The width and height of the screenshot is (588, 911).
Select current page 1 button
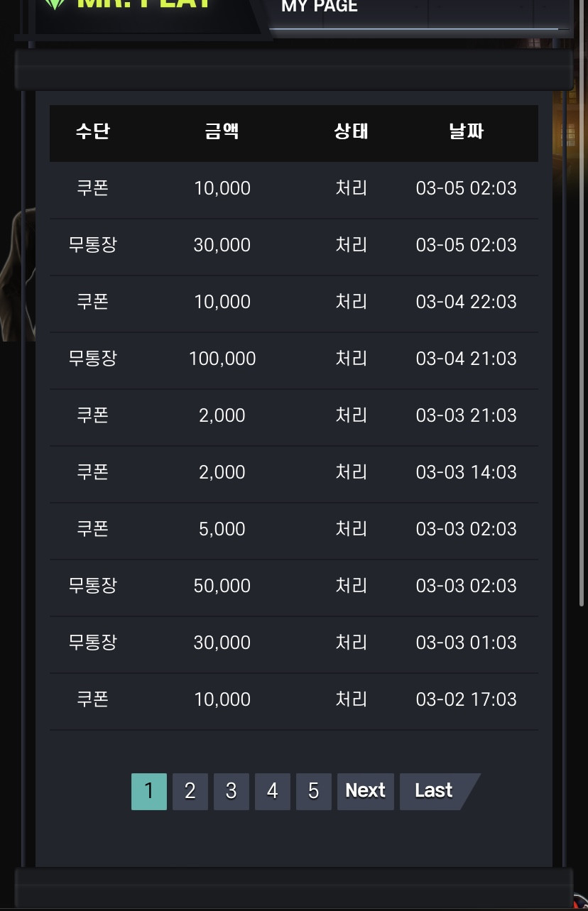tap(149, 791)
